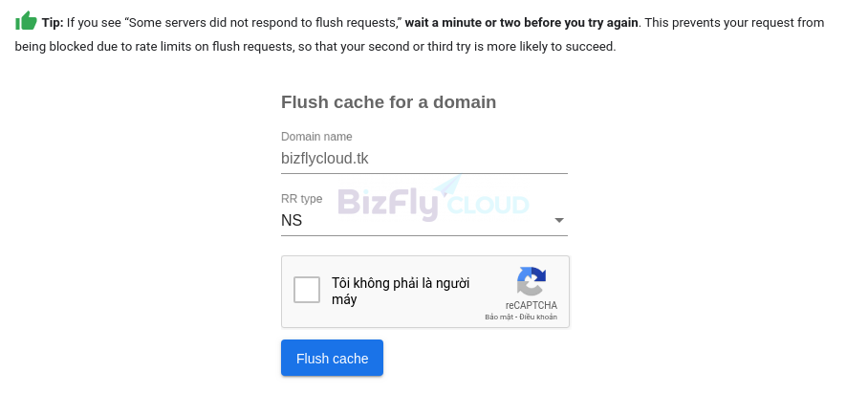868x394 pixels.
Task: Open the 'Bảo mật' privacy link
Action: click(499, 317)
